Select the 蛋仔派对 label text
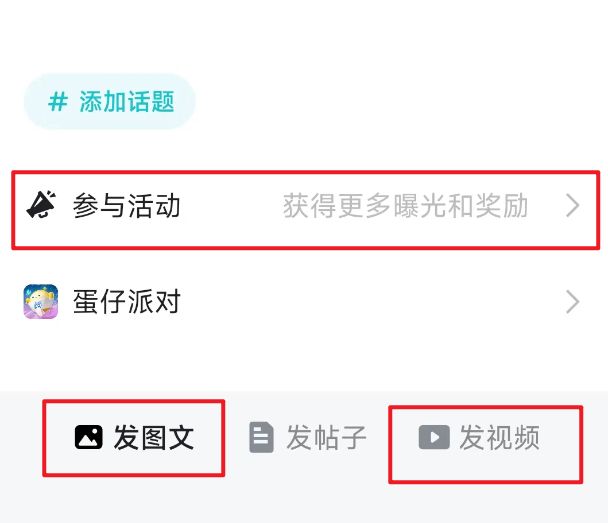 (x=127, y=301)
